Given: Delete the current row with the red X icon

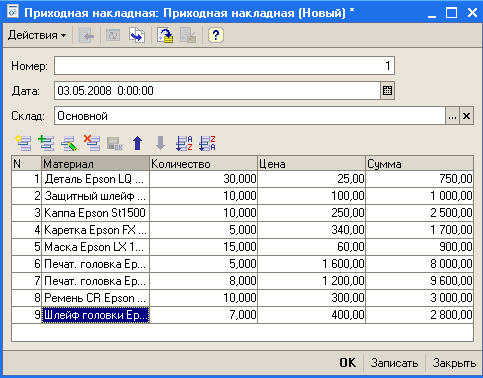Looking at the screenshot, I should [92, 143].
